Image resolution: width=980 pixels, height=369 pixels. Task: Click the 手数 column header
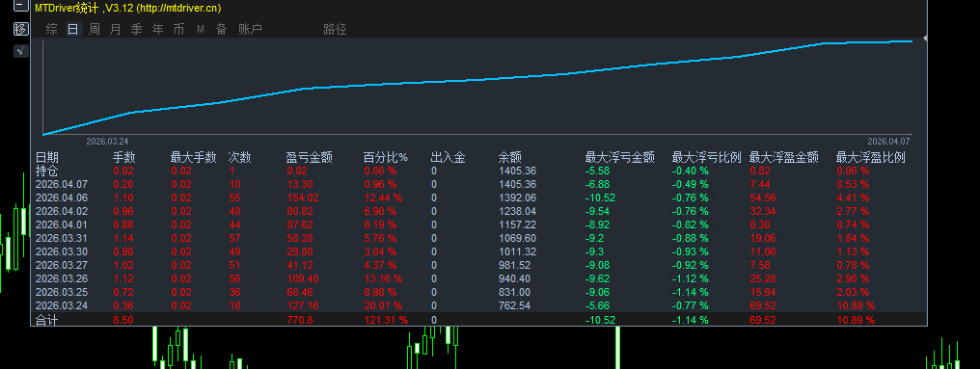coord(124,157)
